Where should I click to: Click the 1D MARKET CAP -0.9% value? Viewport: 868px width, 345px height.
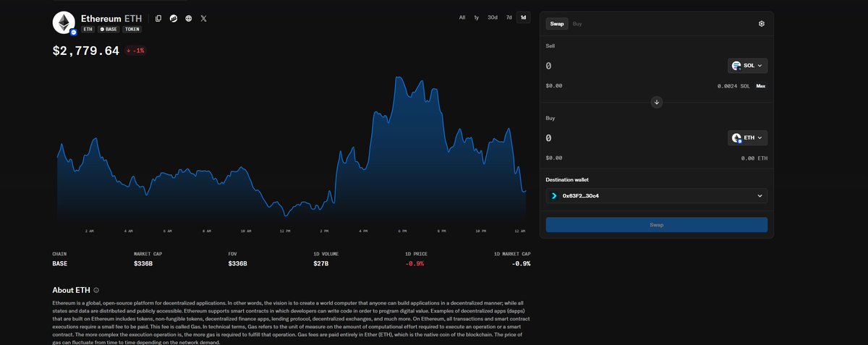click(x=521, y=264)
